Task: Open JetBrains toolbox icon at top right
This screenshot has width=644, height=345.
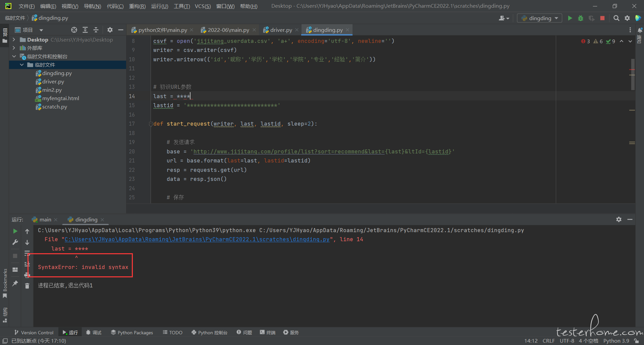Action: (638, 18)
